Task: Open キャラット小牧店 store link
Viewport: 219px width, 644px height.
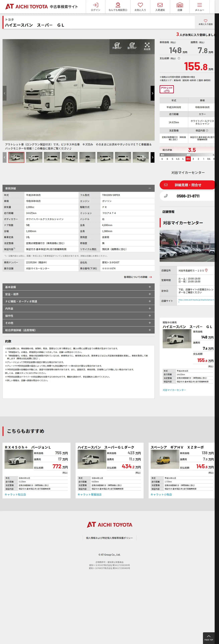Action: point(161,495)
